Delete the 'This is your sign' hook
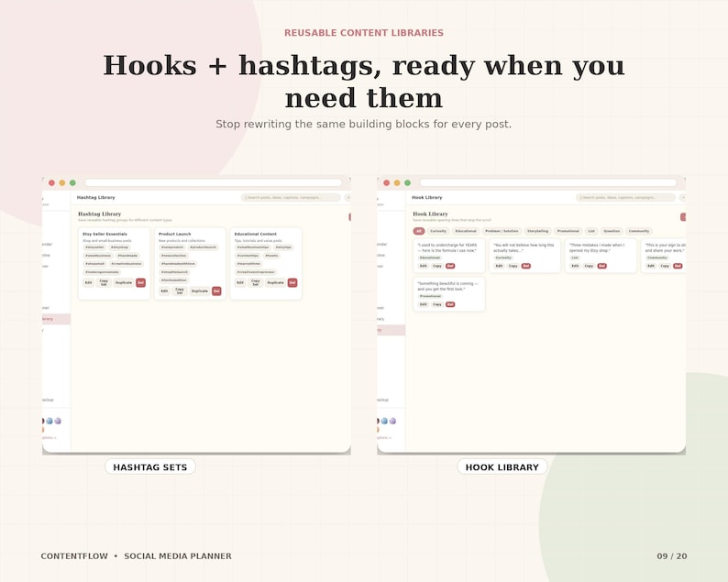The width and height of the screenshot is (728, 582). (x=678, y=266)
